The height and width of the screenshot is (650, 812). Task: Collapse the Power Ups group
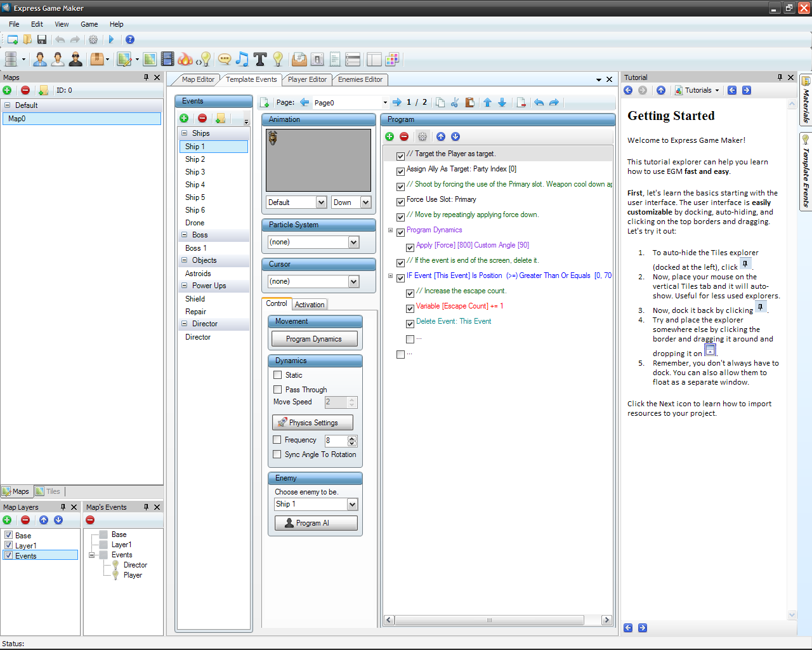(x=185, y=286)
